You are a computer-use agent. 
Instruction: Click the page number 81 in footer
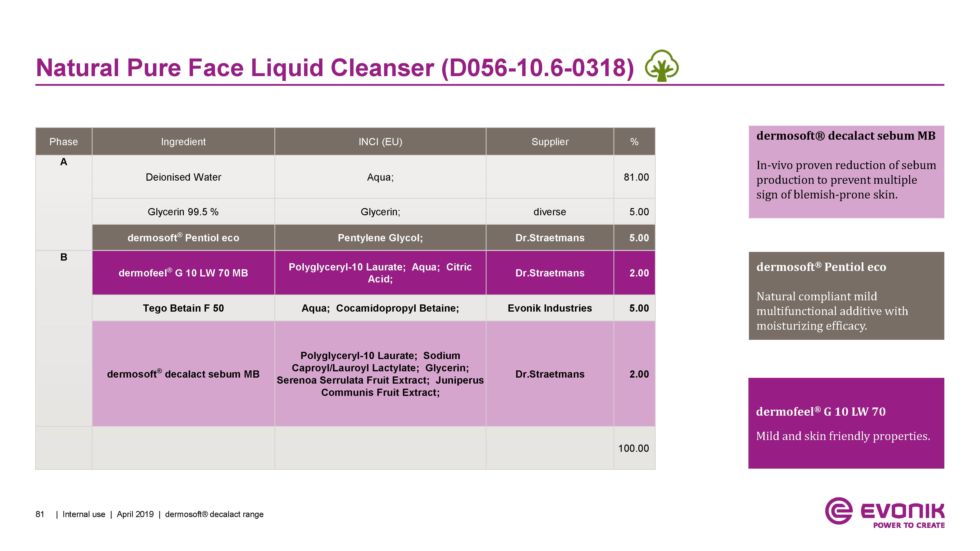click(40, 514)
